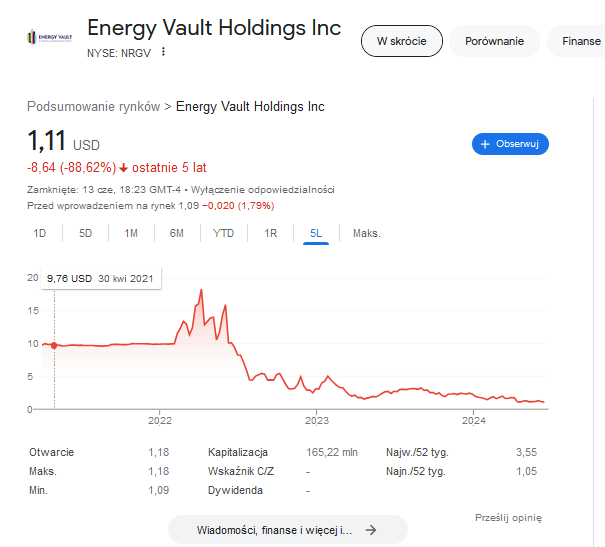Show the 1R chart range

270,233
